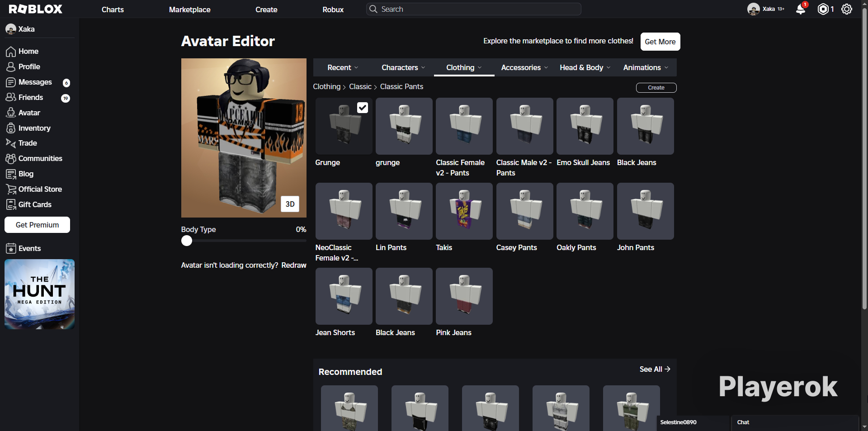This screenshot has height=431, width=868.
Task: Go to Clothing breadcrumb link
Action: (327, 86)
